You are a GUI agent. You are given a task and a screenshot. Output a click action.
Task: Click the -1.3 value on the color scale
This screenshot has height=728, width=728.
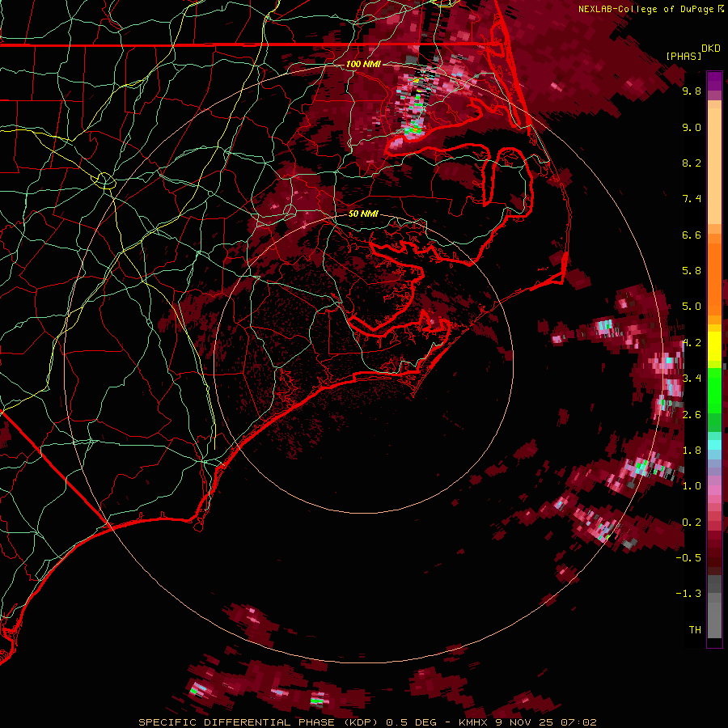pos(688,594)
